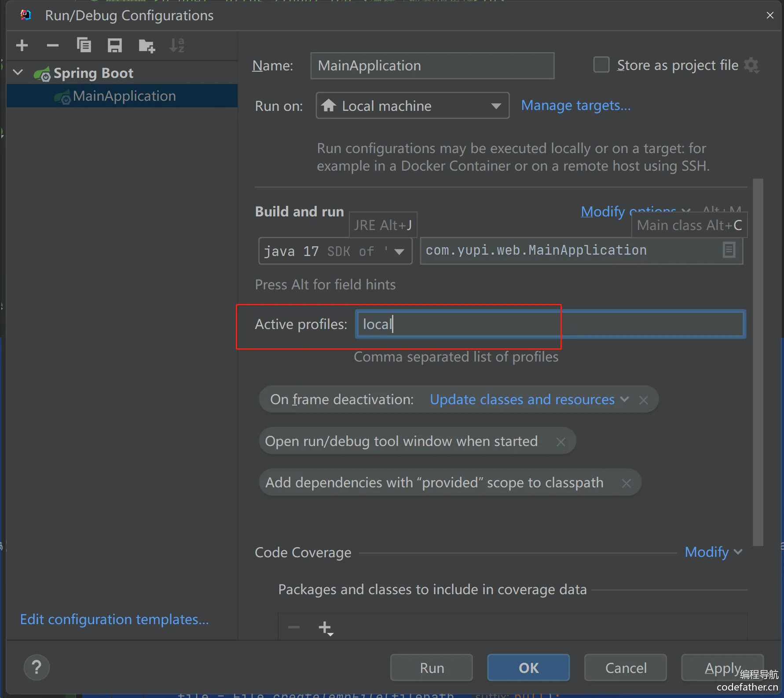This screenshot has height=698, width=784.
Task: Add a new run configuration
Action: [22, 45]
